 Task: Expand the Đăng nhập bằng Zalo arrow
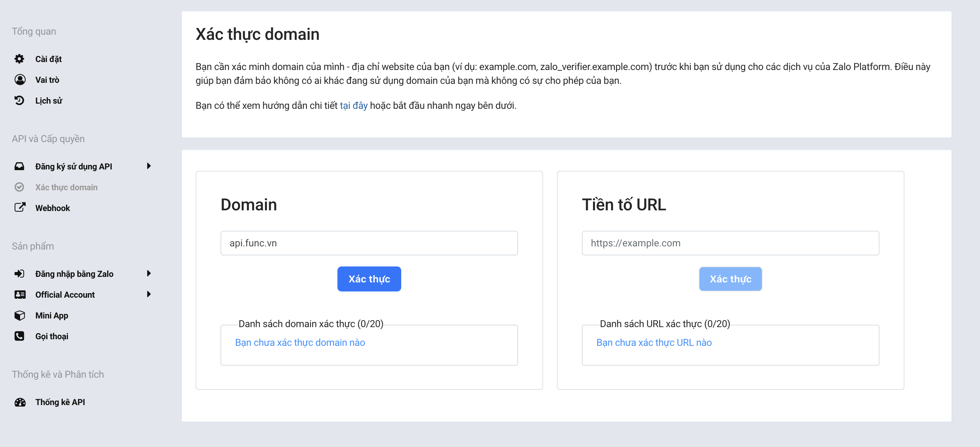149,274
